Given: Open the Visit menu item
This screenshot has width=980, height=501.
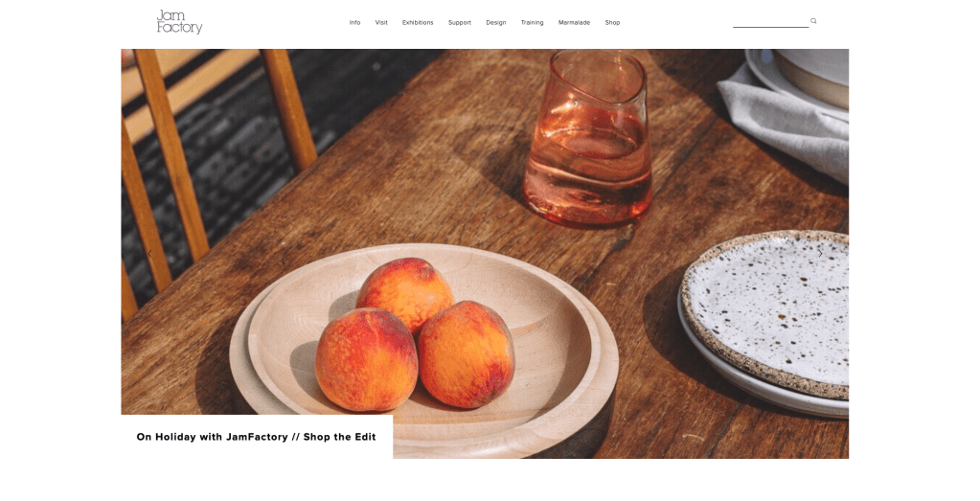Looking at the screenshot, I should click(x=381, y=22).
